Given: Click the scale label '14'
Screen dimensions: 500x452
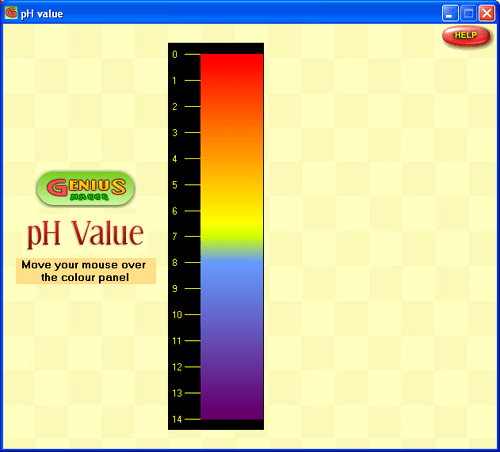Looking at the screenshot, I should point(177,419).
